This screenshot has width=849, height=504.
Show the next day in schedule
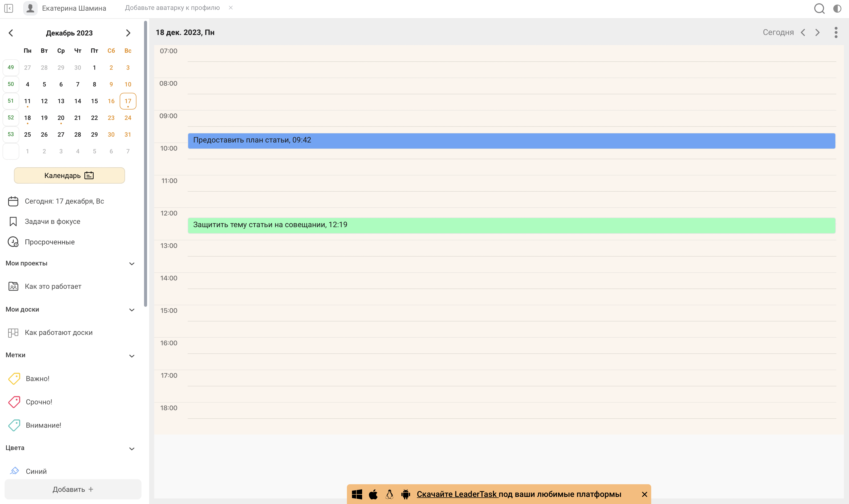[818, 33]
